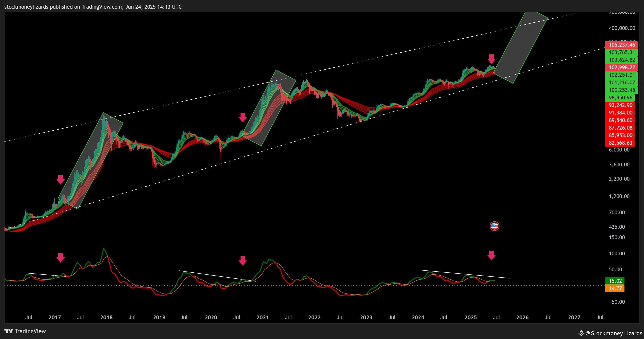Click the 91,384.00 price label
The width and height of the screenshot is (644, 339).
tap(620, 112)
